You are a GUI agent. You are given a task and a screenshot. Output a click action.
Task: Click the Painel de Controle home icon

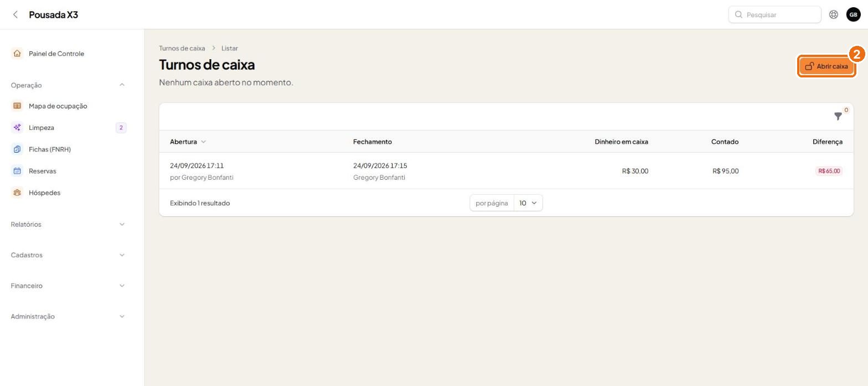coord(17,54)
